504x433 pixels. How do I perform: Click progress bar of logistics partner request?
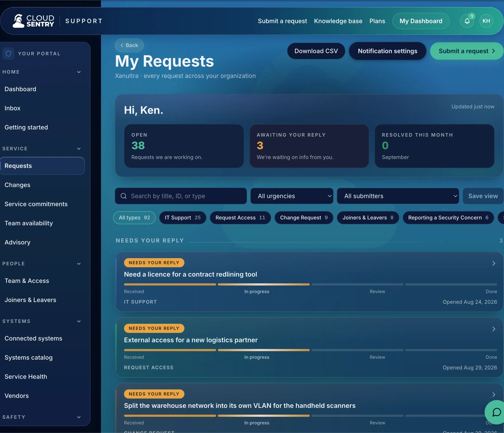click(310, 350)
